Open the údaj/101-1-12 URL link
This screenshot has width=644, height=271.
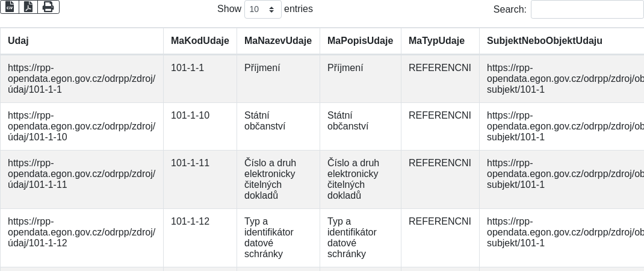point(82,232)
